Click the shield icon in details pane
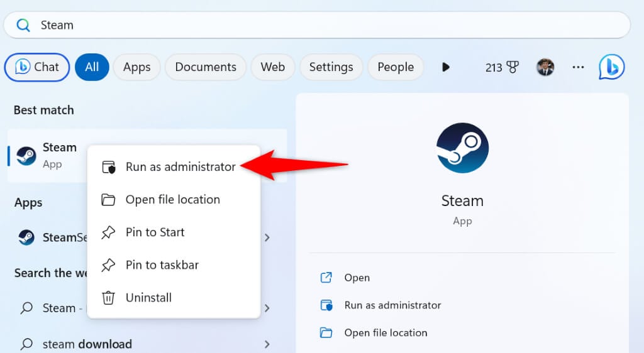644x353 pixels. 326,305
